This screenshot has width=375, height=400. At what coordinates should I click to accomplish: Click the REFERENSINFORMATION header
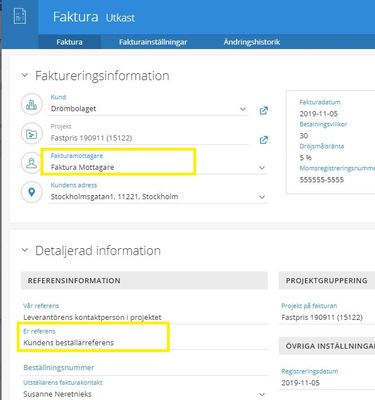tap(144, 280)
